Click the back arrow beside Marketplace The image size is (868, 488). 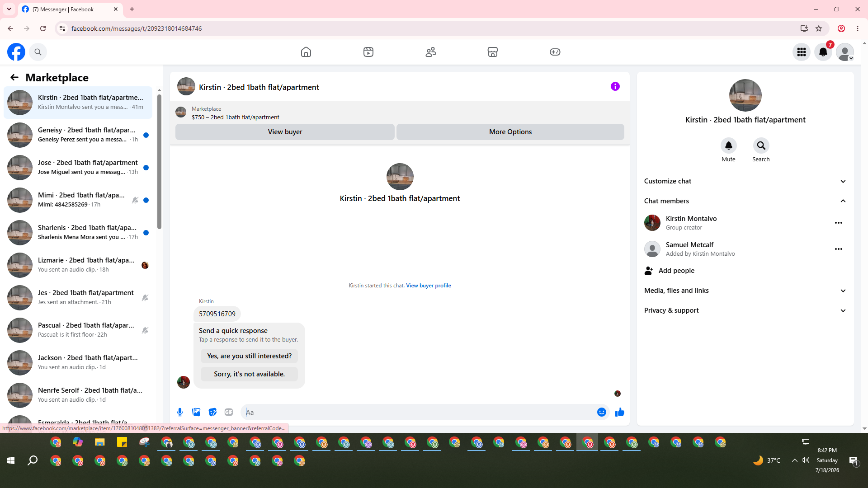pos(14,77)
